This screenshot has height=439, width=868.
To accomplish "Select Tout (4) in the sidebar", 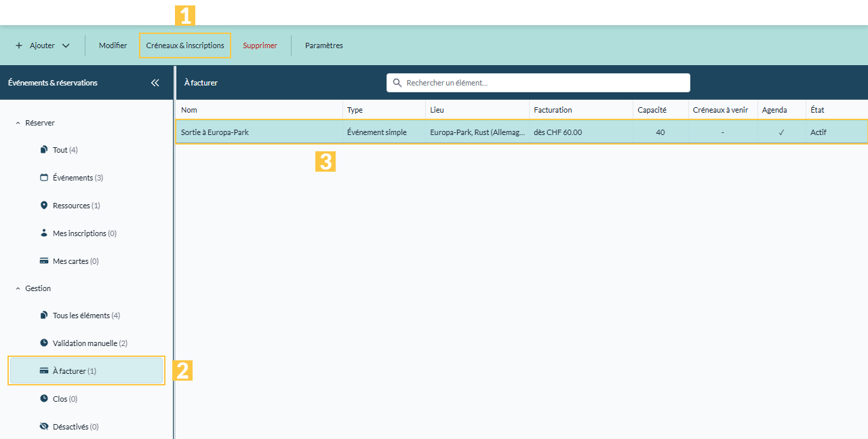I will [x=65, y=150].
